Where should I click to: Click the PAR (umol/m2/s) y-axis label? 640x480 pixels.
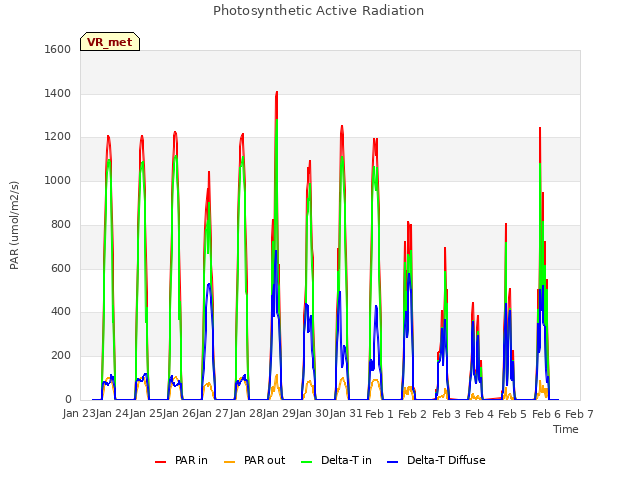(14, 225)
